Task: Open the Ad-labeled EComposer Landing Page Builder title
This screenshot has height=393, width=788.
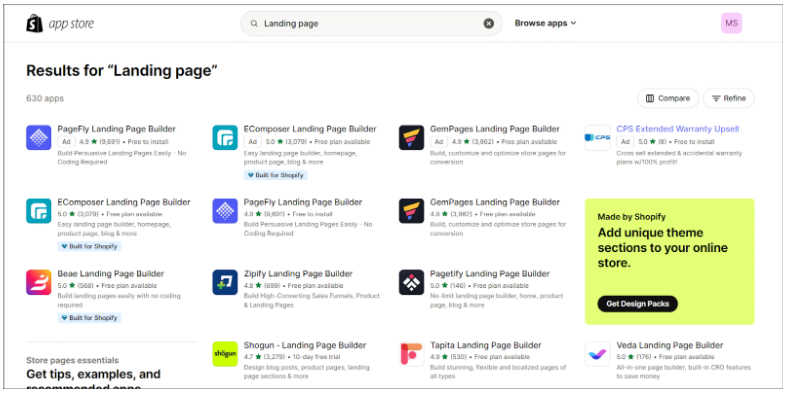Action: coord(310,129)
